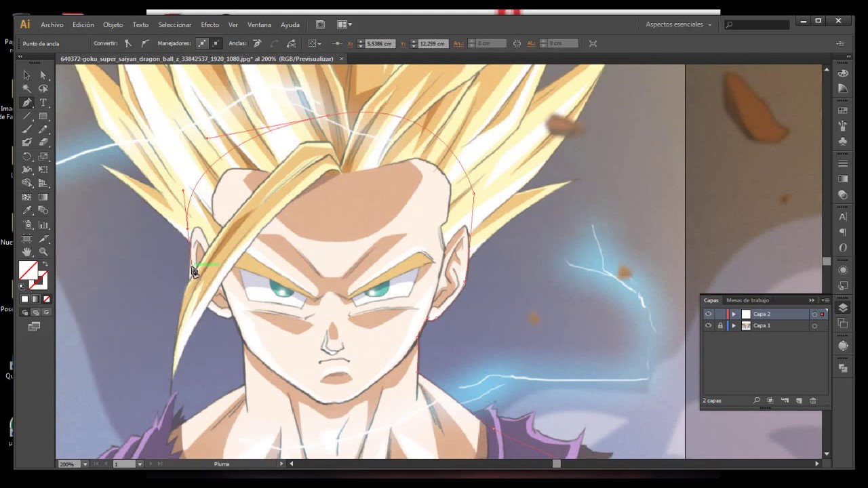Viewport: 868px width, 488px height.
Task: Click the Fill color swatch
Action: click(x=28, y=270)
